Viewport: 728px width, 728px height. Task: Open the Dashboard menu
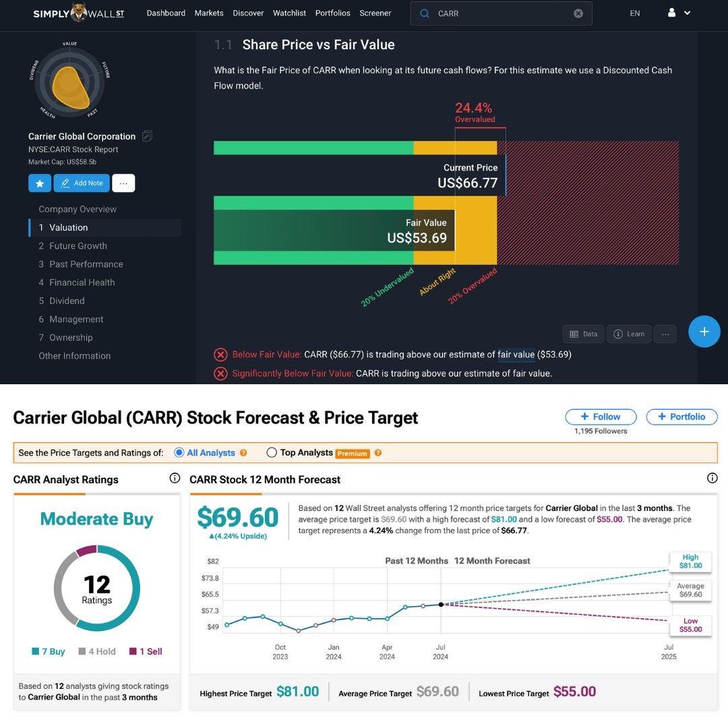[166, 13]
